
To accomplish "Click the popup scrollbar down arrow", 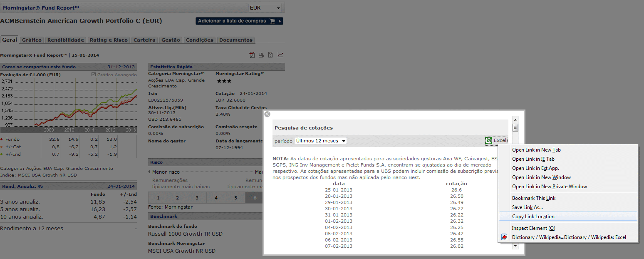I will click(515, 246).
